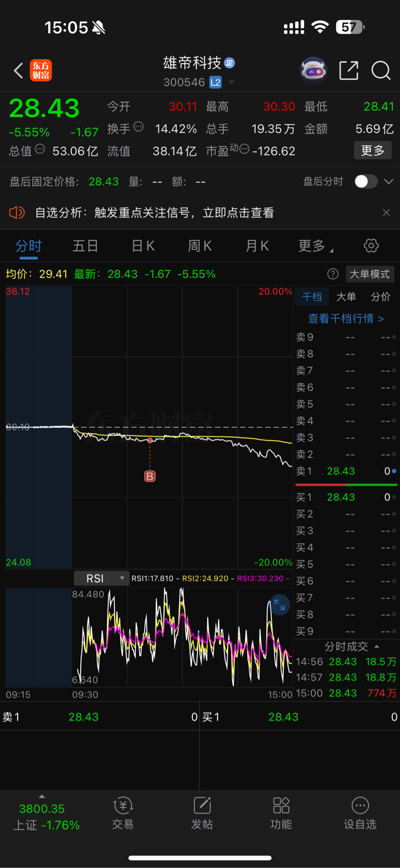Go back using the left arrow

(x=18, y=70)
